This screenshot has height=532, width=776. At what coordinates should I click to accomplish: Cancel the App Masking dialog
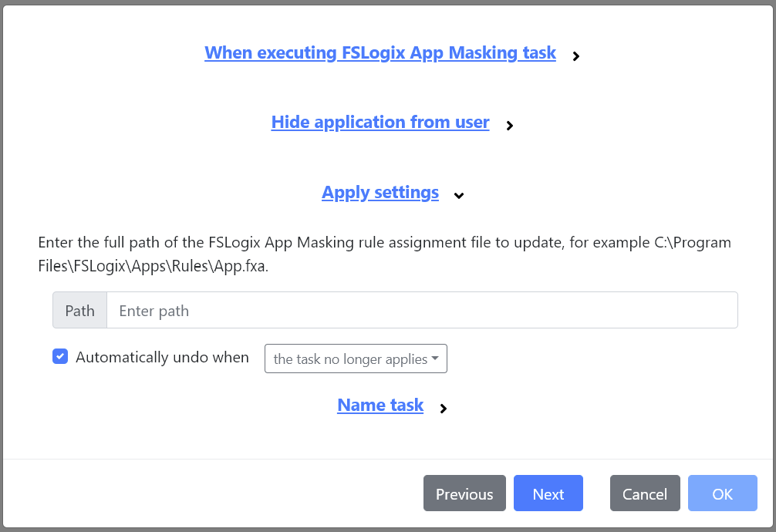[645, 493]
